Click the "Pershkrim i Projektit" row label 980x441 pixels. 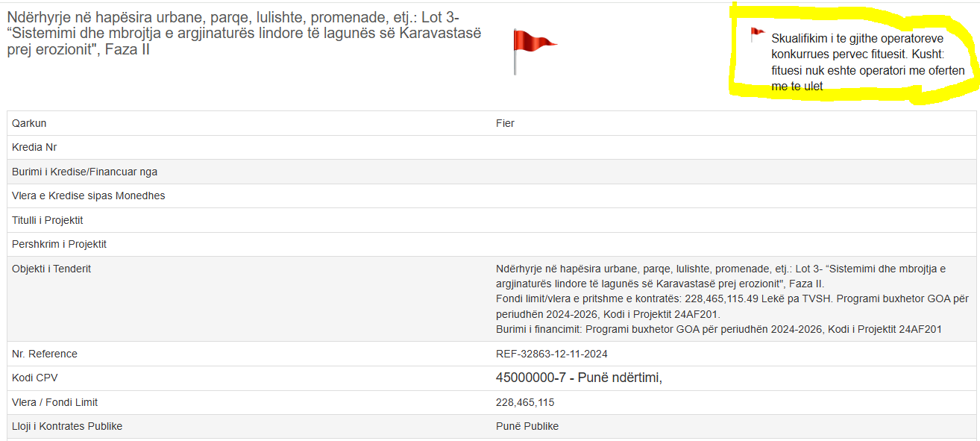pos(59,244)
